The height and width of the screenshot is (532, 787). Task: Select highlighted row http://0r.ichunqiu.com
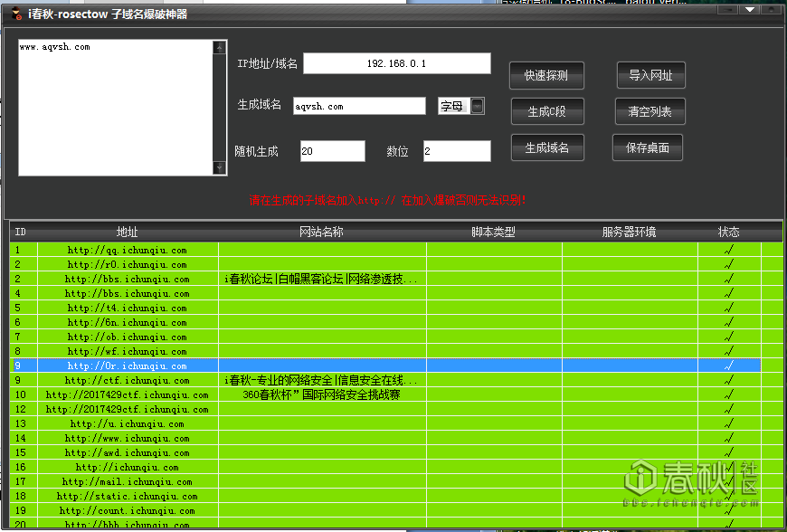coord(385,366)
